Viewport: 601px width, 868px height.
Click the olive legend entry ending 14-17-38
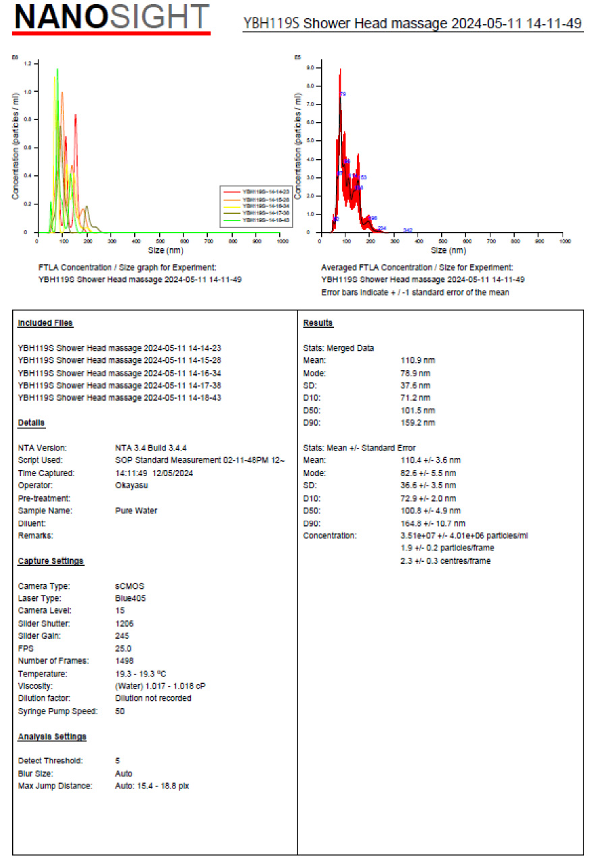[256, 212]
